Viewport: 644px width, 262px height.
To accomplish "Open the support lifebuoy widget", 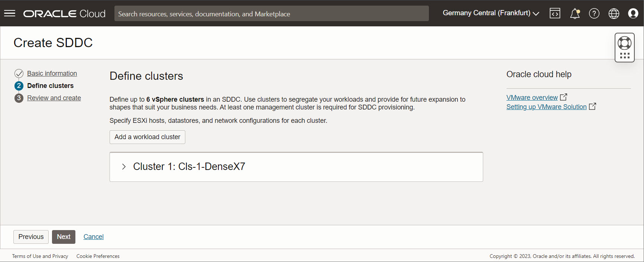I will coord(624,43).
